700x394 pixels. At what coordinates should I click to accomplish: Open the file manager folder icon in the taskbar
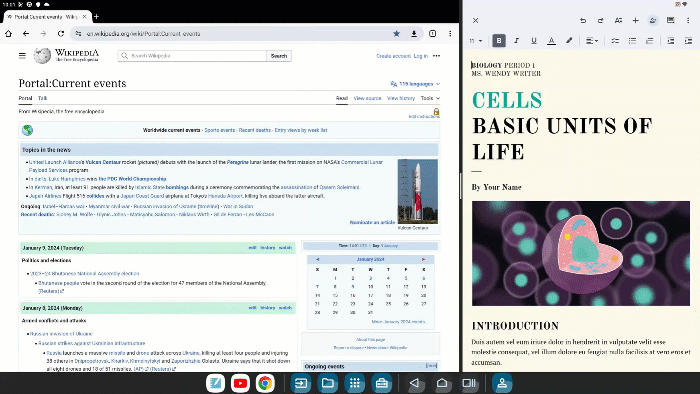click(x=328, y=383)
